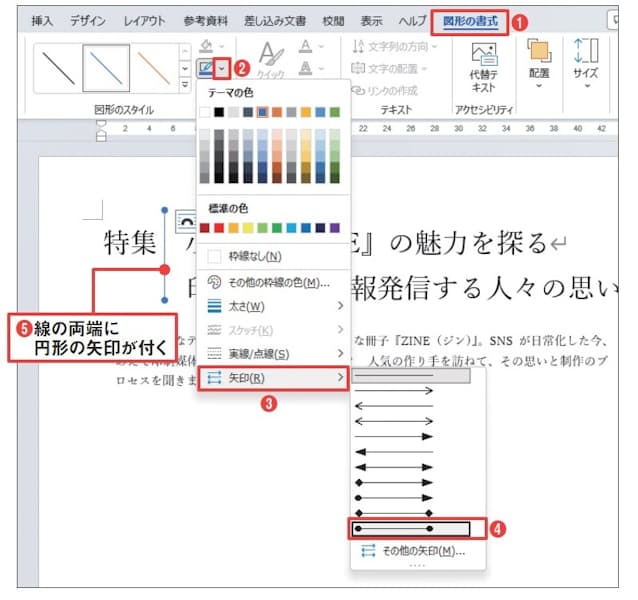Open その他の枠線の色(M)...
Image resolution: width=638 pixels, height=600 pixels.
pyautogui.click(x=273, y=282)
